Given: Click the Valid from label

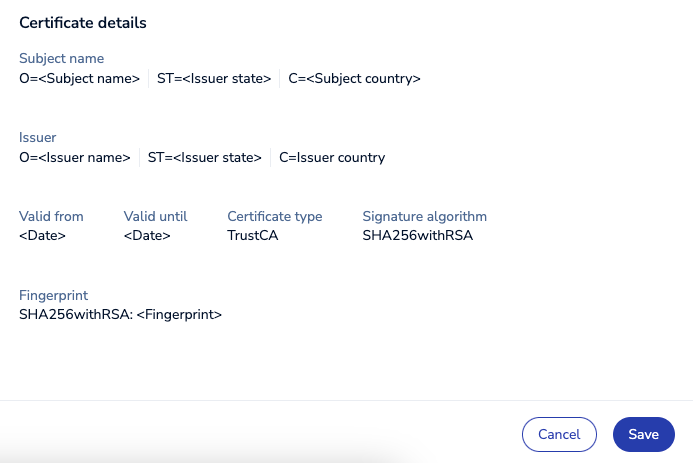Looking at the screenshot, I should pyautogui.click(x=51, y=216).
